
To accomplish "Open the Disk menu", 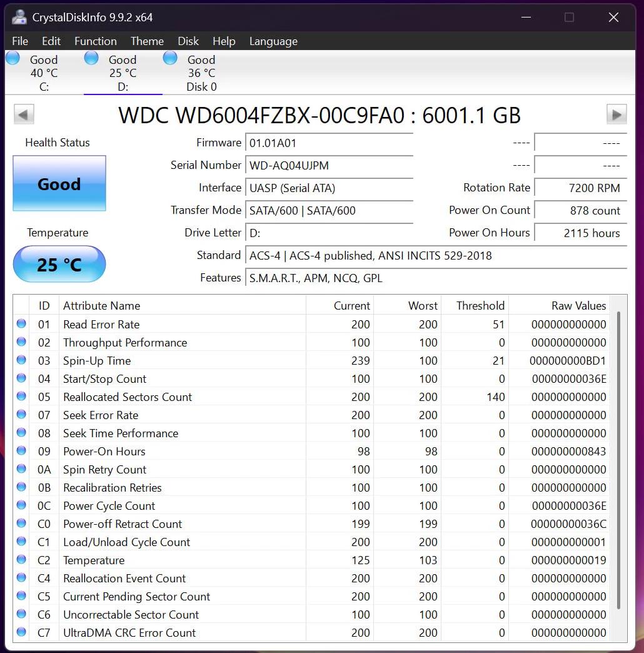I will coord(188,41).
